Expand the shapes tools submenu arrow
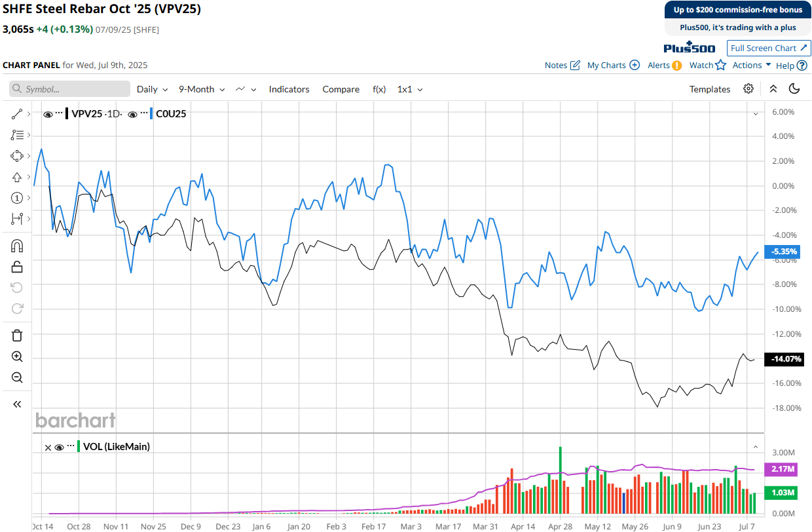812x532 pixels. click(x=29, y=156)
